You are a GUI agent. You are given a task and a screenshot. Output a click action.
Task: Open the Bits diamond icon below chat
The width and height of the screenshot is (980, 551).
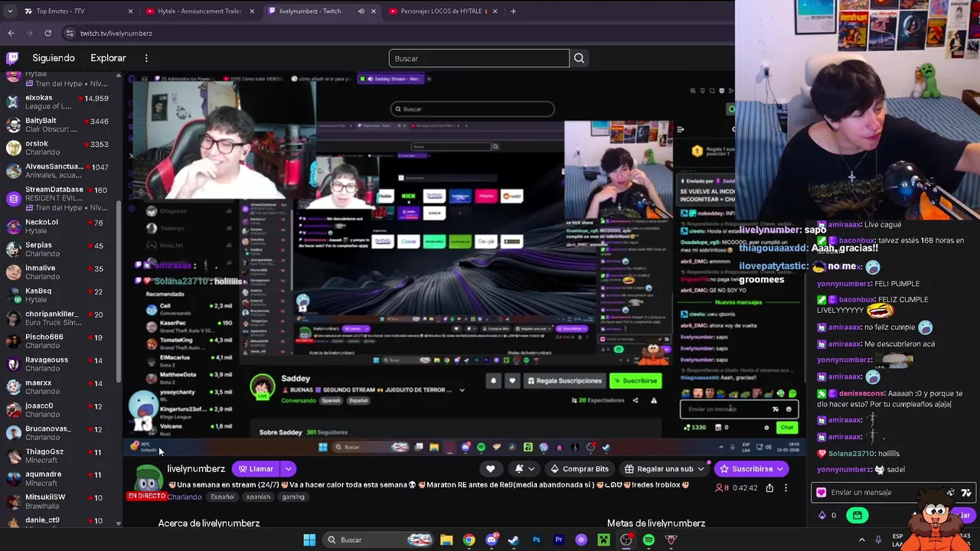(x=822, y=515)
